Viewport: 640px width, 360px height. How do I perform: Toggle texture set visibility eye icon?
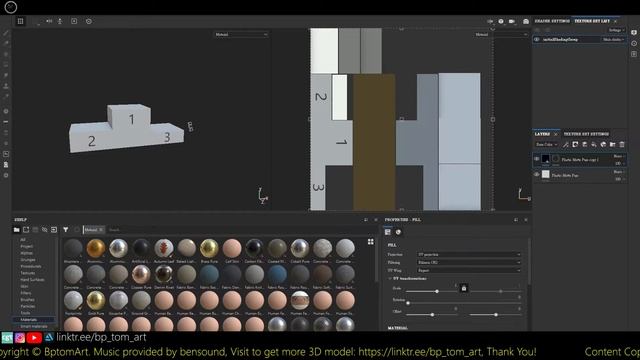point(537,40)
